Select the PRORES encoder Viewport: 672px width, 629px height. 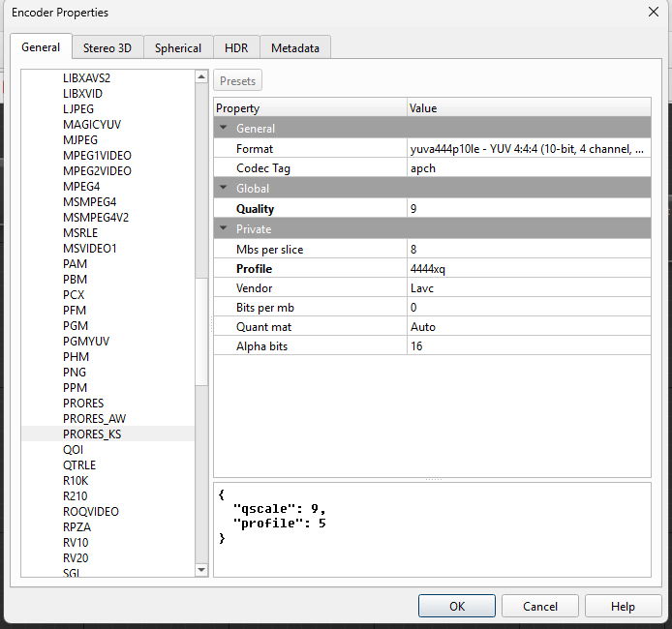83,403
